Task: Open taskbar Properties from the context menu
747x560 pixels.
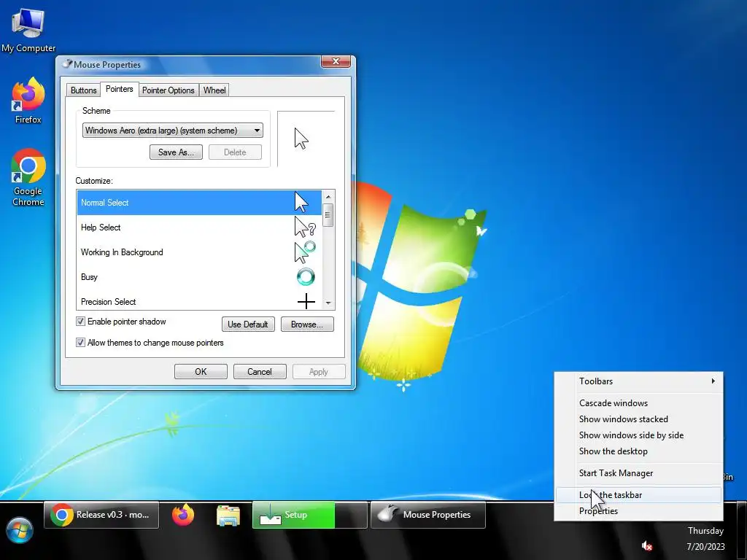Action: pos(638,511)
